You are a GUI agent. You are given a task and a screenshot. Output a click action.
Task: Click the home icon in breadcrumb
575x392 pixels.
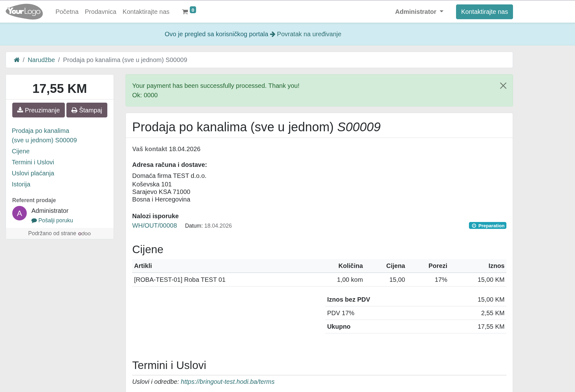(17, 60)
